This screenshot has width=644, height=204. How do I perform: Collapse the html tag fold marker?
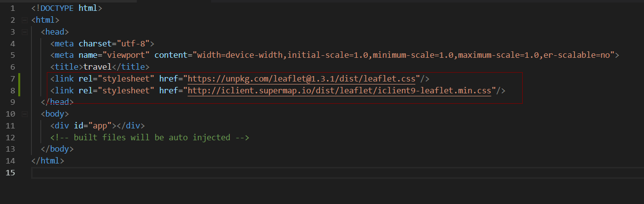click(x=24, y=20)
